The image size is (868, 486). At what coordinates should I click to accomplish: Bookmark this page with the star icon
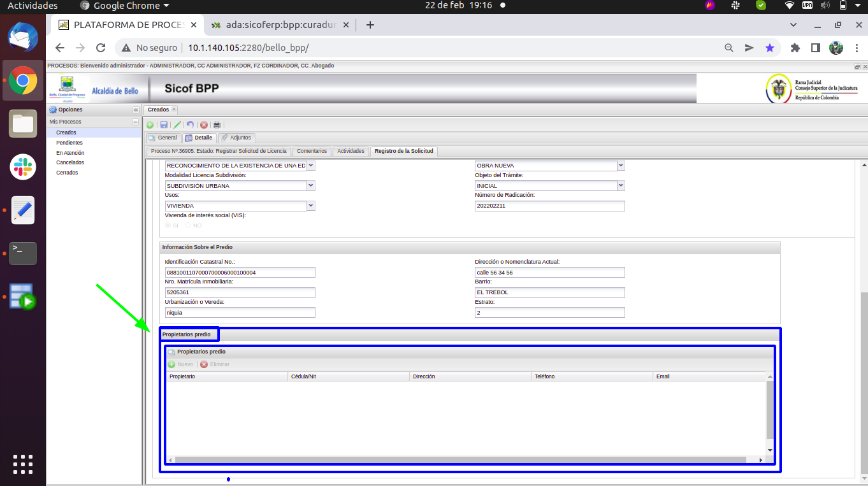(770, 48)
